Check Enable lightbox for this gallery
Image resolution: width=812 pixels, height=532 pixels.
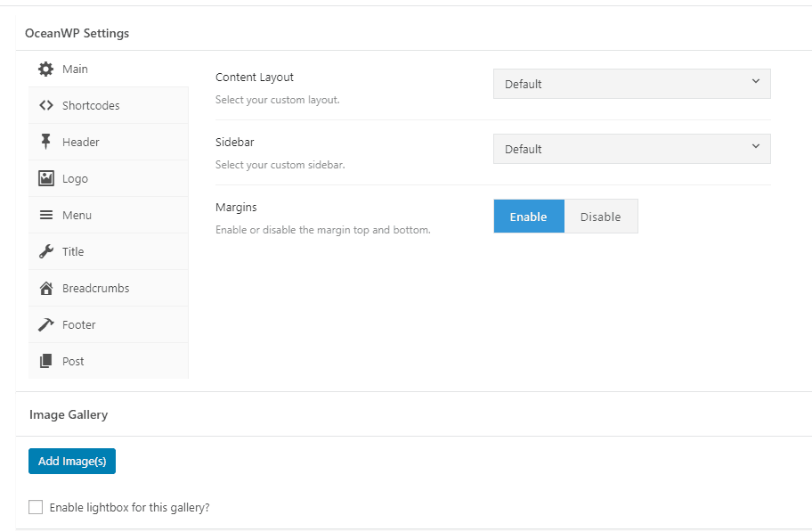pyautogui.click(x=36, y=507)
